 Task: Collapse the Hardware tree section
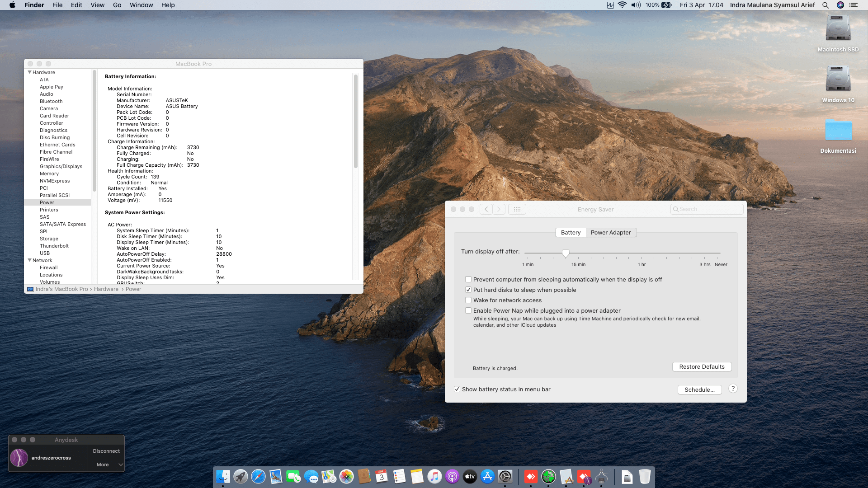(x=30, y=72)
